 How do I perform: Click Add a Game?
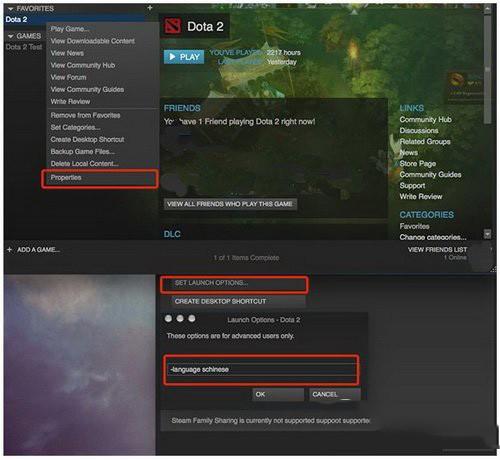(x=38, y=250)
